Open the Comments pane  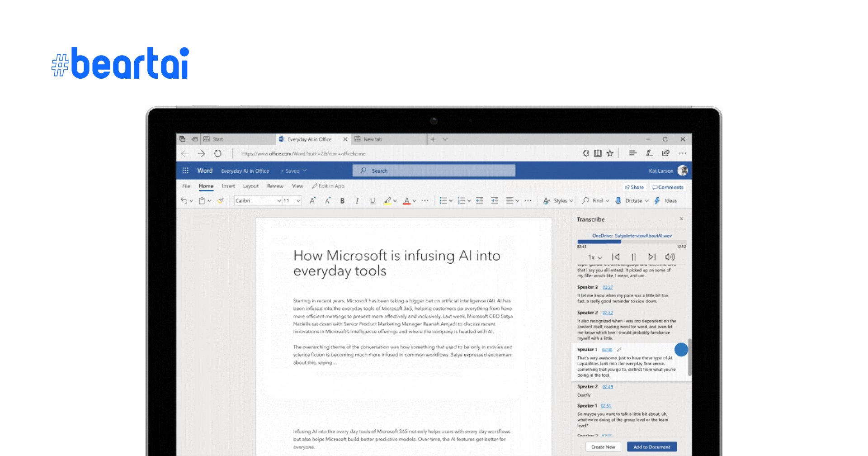[668, 187]
